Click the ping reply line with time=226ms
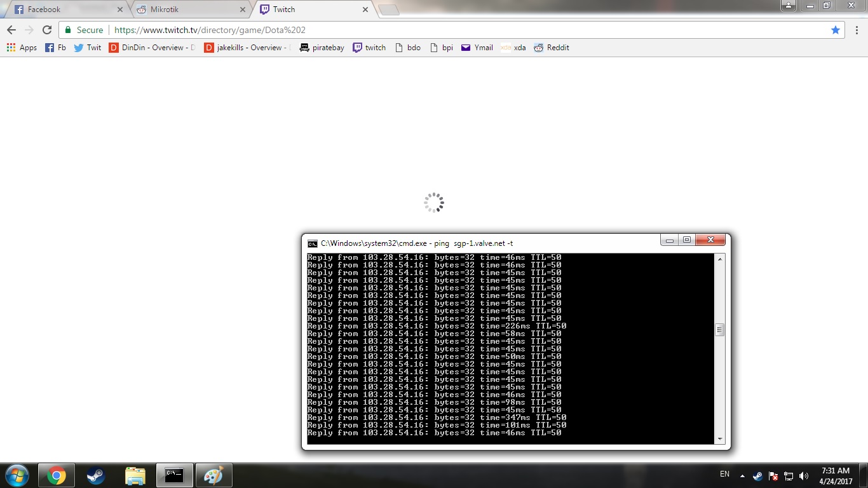Screen dimensions: 868x488 pyautogui.click(x=437, y=326)
